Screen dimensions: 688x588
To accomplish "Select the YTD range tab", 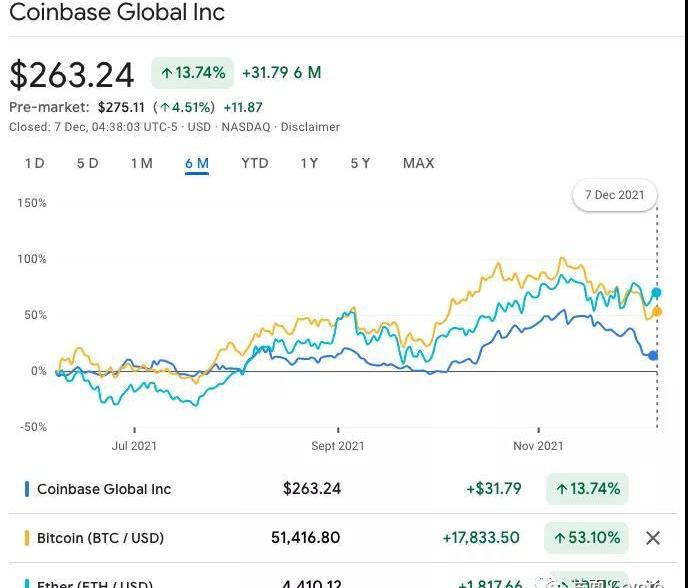I will 254,163.
